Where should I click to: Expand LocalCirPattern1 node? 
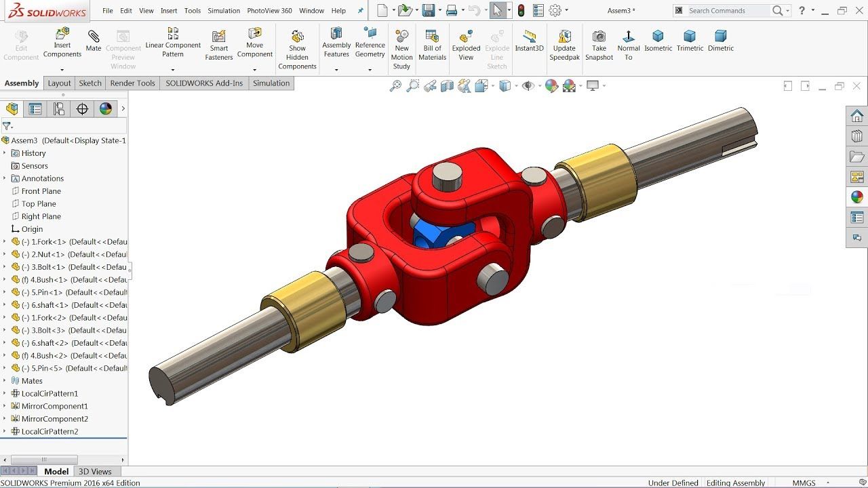point(5,394)
